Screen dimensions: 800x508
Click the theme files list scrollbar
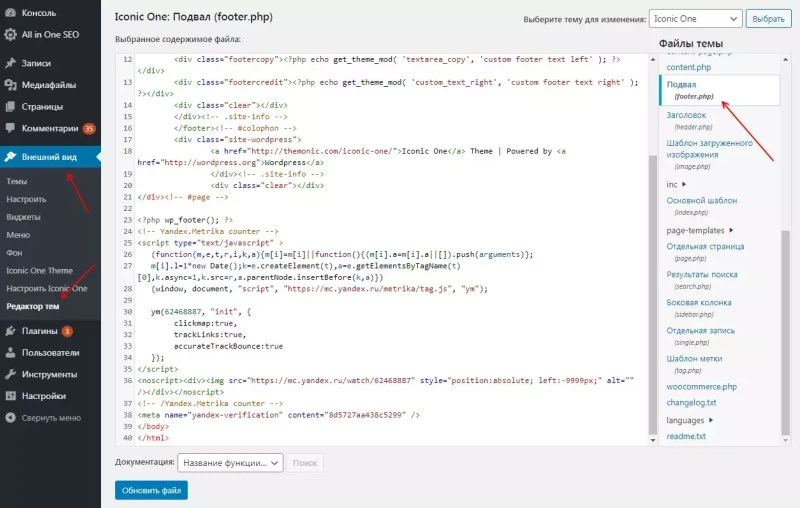[x=785, y=332]
